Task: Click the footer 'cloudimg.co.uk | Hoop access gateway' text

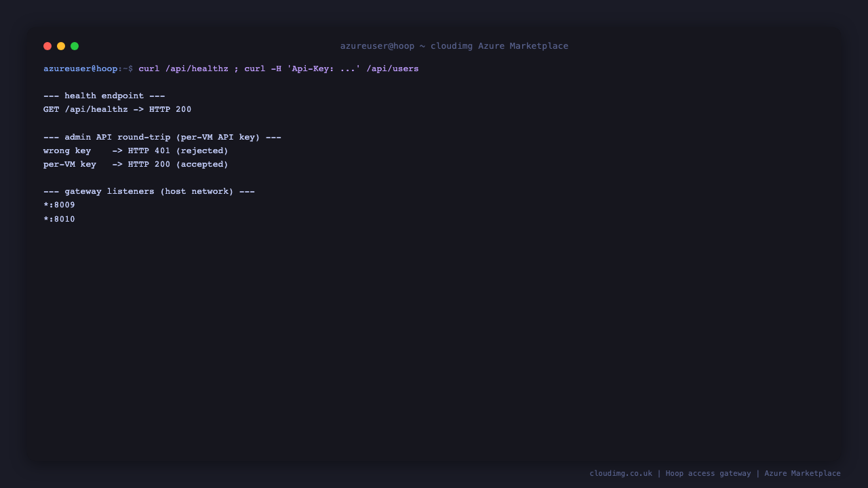Action: [670, 473]
